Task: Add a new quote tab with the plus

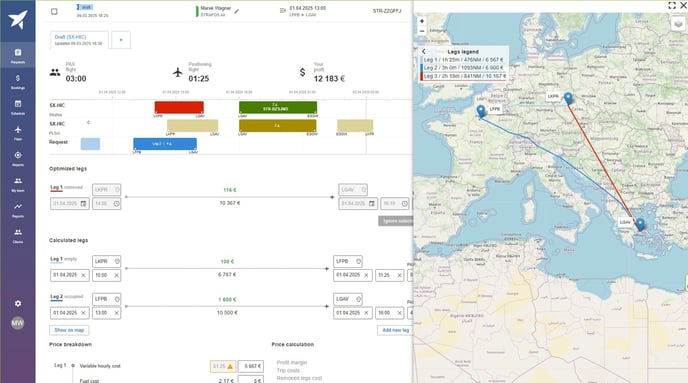Action: [x=121, y=40]
